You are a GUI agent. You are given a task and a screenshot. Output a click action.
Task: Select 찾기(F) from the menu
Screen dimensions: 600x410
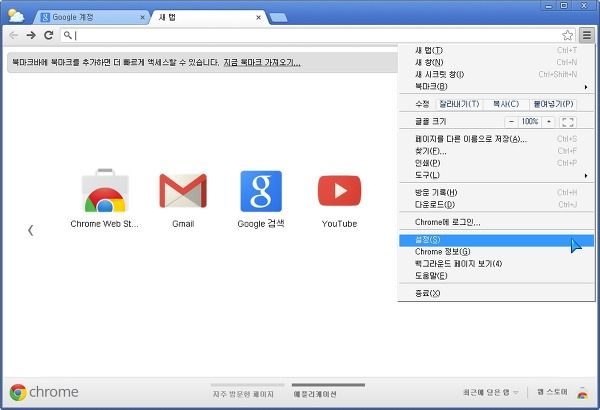pyautogui.click(x=496, y=151)
